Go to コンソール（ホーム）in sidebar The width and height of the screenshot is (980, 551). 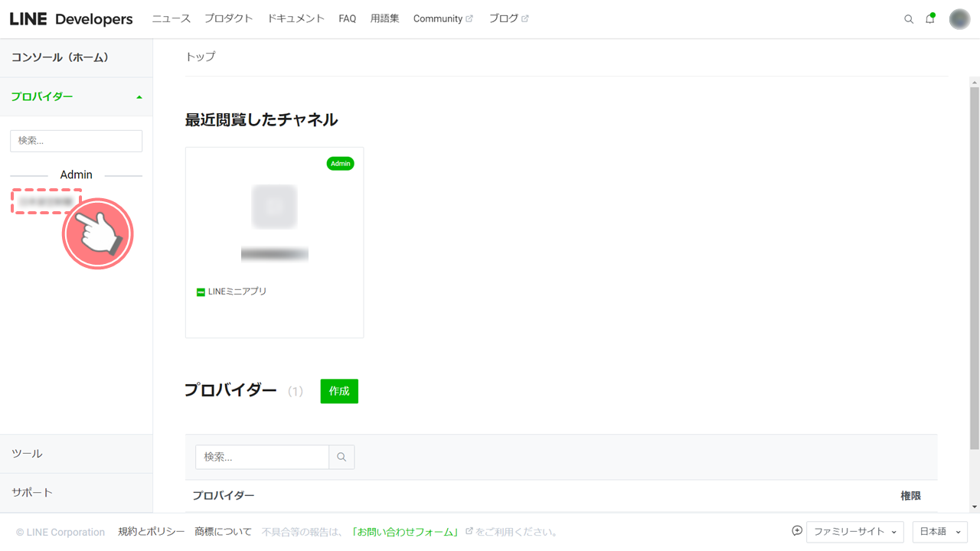(77, 57)
